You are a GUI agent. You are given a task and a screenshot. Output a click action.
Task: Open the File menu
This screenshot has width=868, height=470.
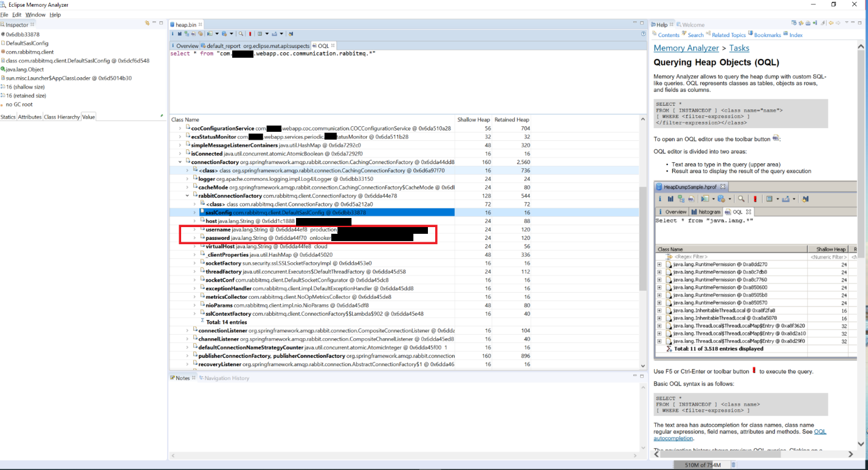(5, 15)
